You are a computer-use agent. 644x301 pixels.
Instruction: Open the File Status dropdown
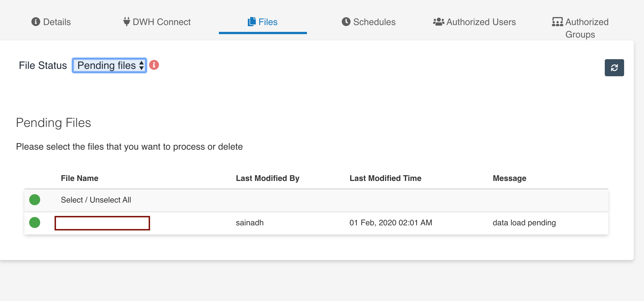click(109, 65)
